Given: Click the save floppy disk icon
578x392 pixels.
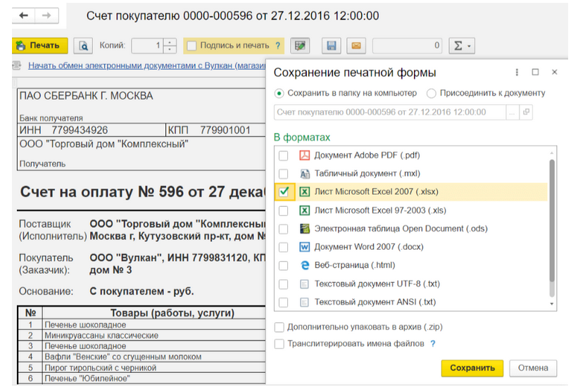Looking at the screenshot, I should [332, 46].
